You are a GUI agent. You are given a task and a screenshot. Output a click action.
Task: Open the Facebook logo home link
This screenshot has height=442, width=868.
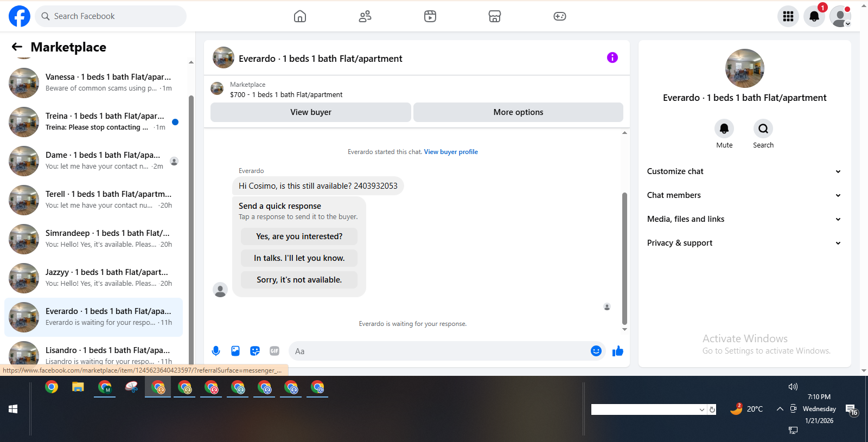click(x=20, y=16)
